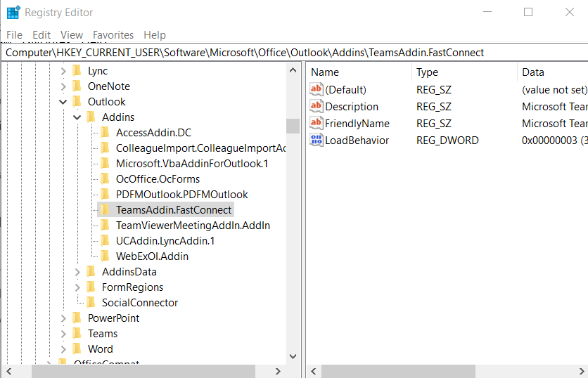This screenshot has height=378, width=588.
Task: Click the SocialConnector folder icon
Action: click(x=91, y=303)
